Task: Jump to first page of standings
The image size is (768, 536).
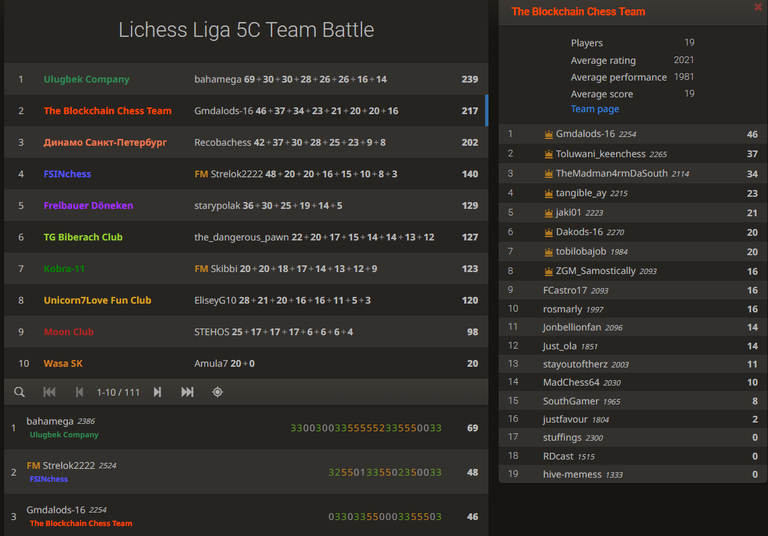Action: [x=49, y=392]
